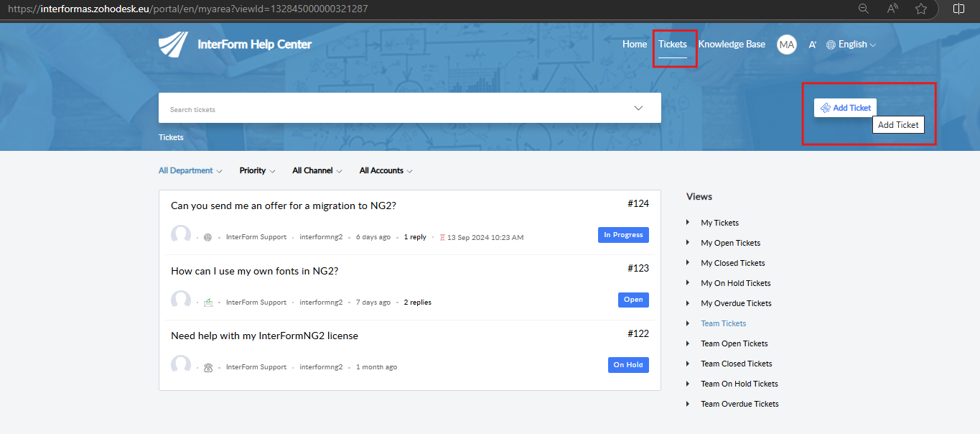Viewport: 980px width, 434px height.
Task: Click the On Hold status badge
Action: point(628,365)
